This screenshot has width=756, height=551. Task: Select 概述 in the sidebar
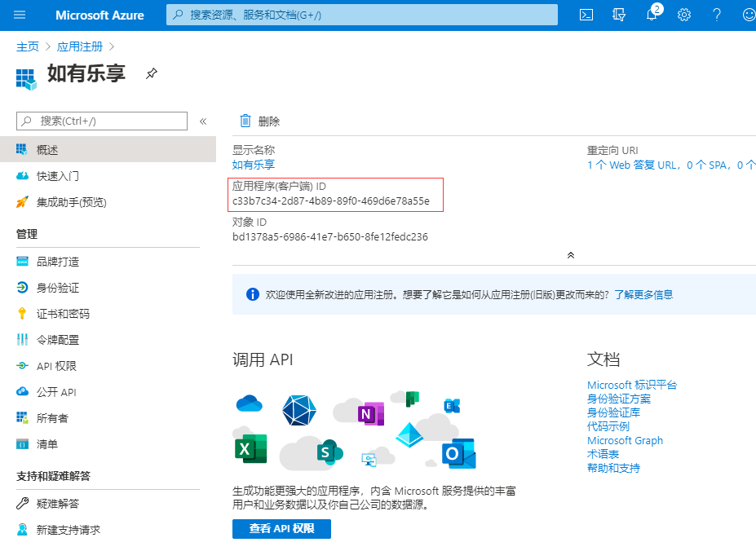tap(108, 149)
